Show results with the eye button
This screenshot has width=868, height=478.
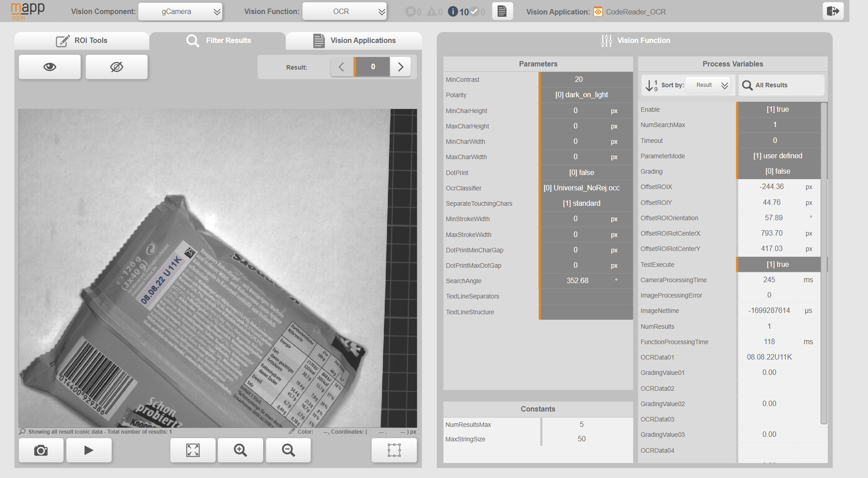[x=50, y=67]
